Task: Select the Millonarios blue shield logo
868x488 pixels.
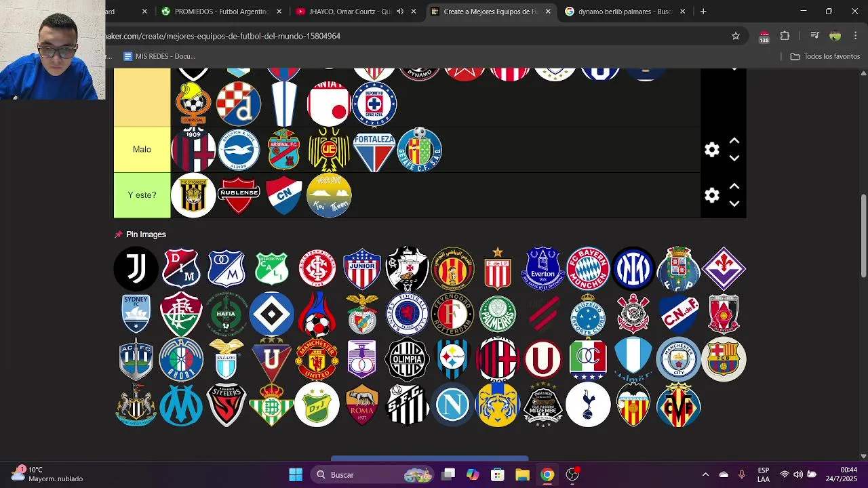Action: point(226,268)
